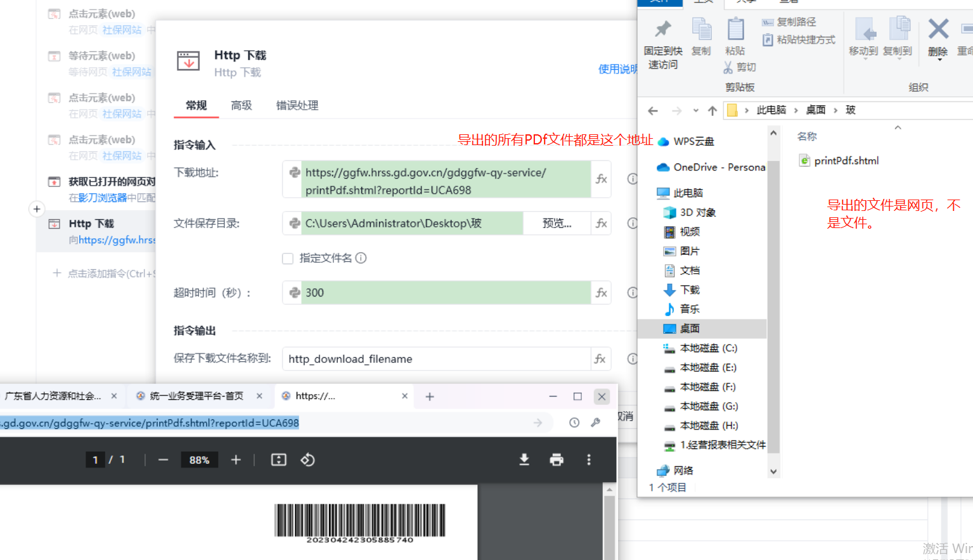Screen dimensions: 973x560
Task: Click the 文件保存目录 path field
Action: [x=412, y=223]
